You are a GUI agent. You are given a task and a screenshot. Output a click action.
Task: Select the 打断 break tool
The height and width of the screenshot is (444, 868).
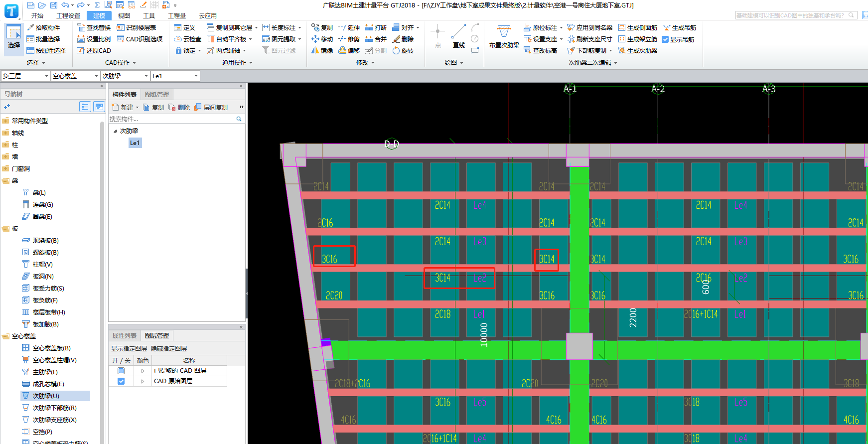tap(376, 27)
